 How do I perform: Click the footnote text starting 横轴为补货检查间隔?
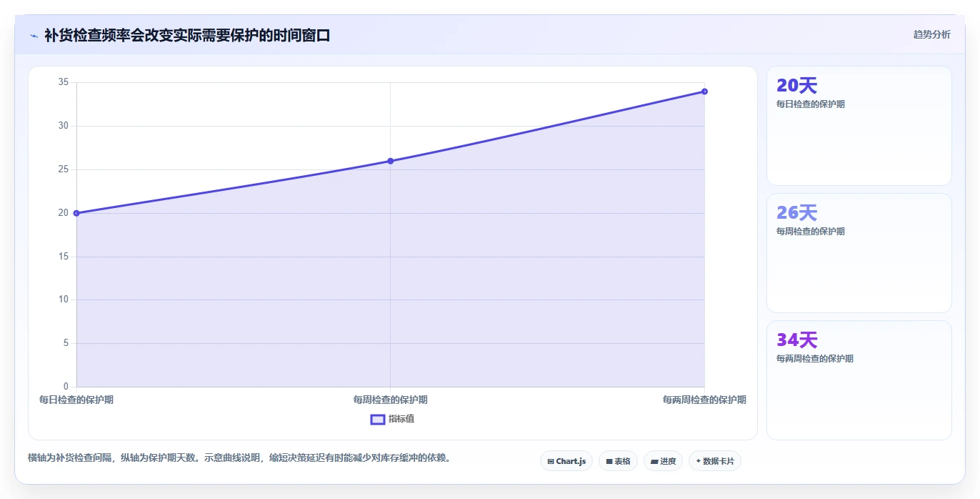(x=241, y=458)
